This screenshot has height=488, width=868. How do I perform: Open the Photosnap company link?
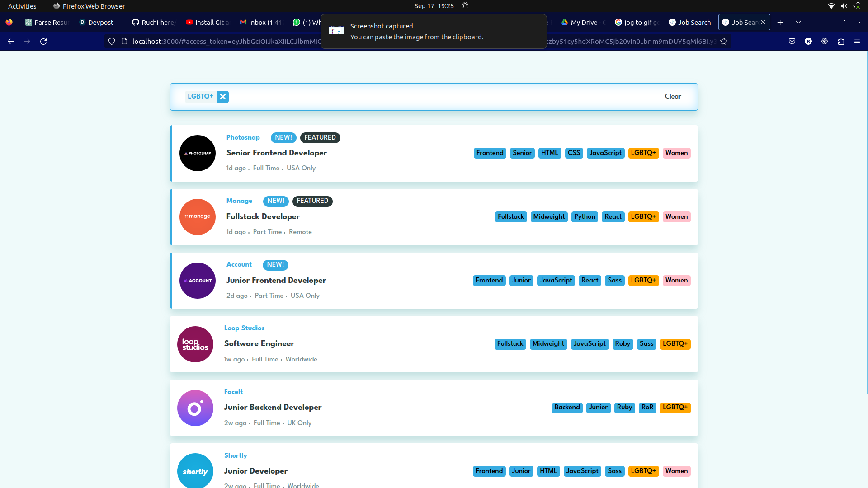[243, 137]
